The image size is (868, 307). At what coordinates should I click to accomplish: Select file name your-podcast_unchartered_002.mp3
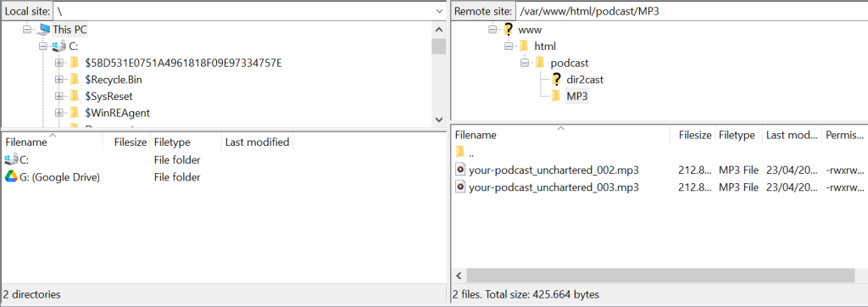pyautogui.click(x=554, y=170)
